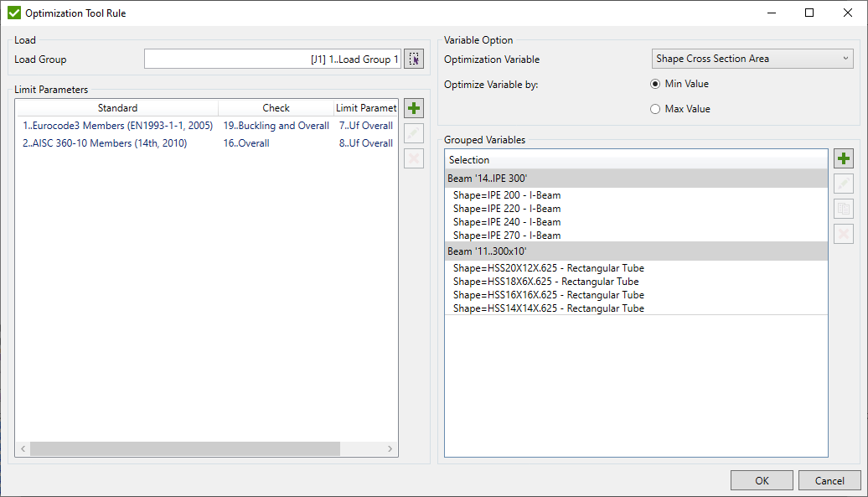Click the edit icon beside Grouped Variables
This screenshot has height=497, width=868.
click(843, 183)
